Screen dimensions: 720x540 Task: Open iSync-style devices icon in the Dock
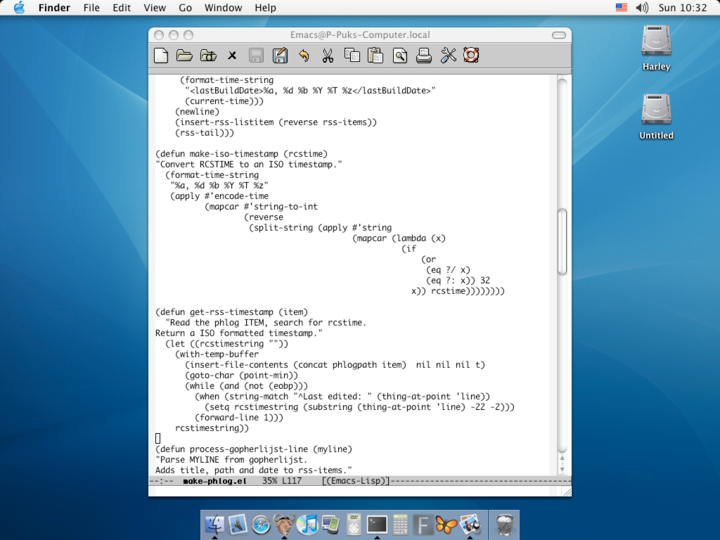pos(331,524)
